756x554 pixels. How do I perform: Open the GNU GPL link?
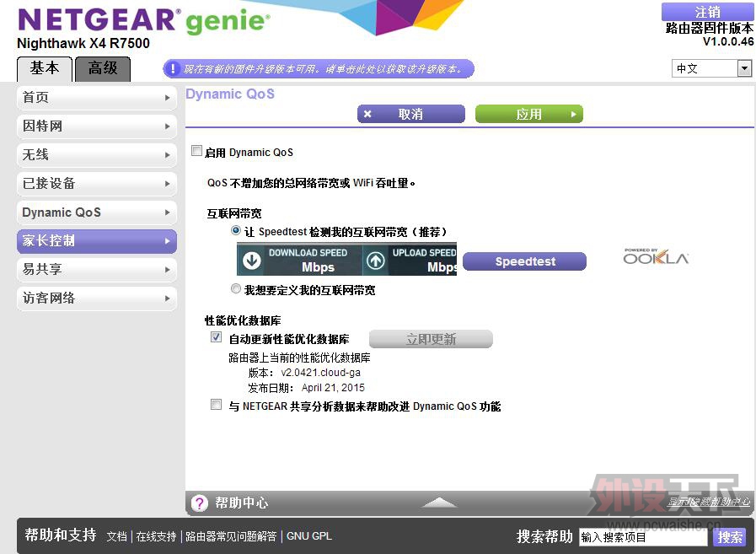[309, 536]
